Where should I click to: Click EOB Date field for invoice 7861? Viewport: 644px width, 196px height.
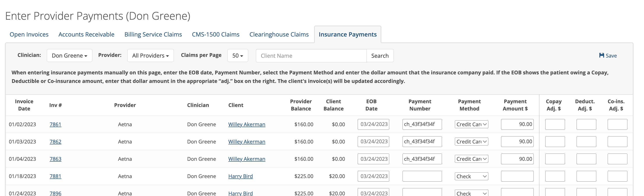(x=373, y=124)
